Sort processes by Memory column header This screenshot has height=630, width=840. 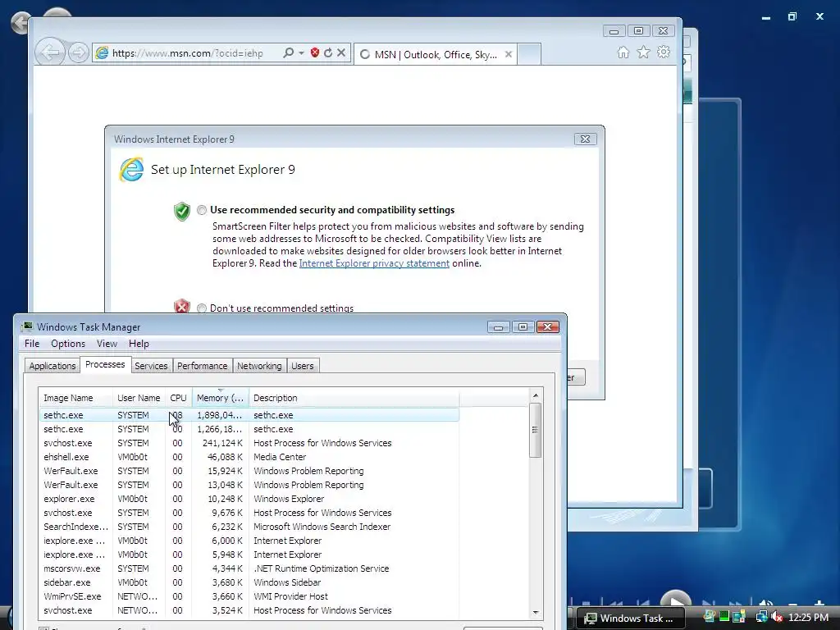(220, 398)
